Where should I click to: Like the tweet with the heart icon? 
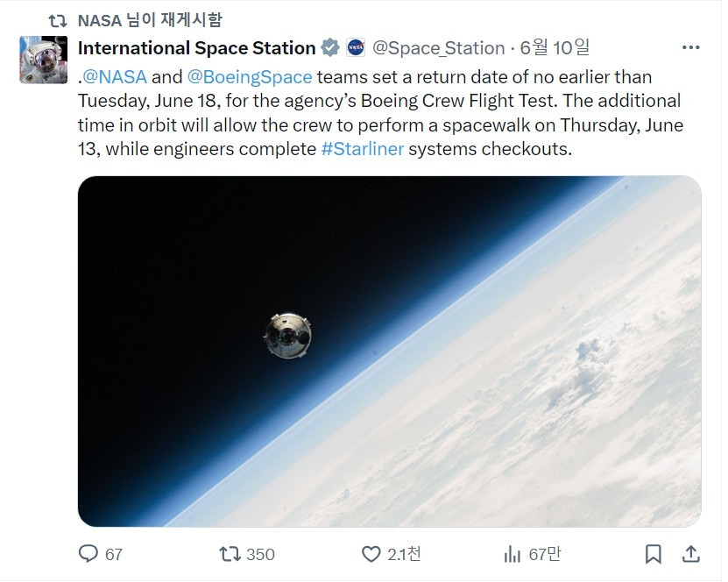(371, 554)
